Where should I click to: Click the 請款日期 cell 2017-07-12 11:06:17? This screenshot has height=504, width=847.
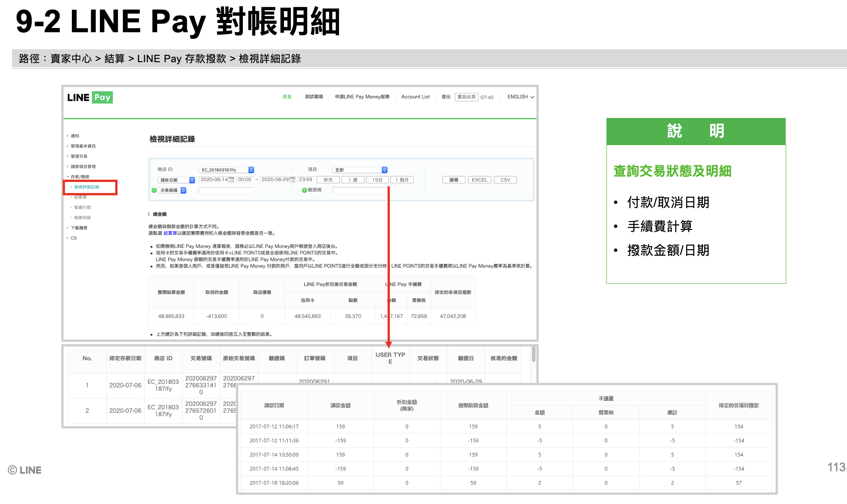click(x=274, y=427)
